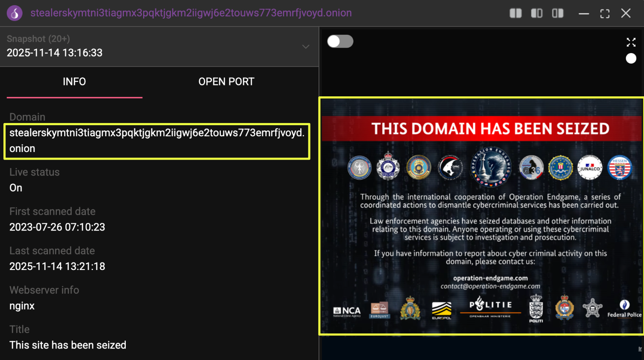The image size is (644, 360).
Task: Toggle the switch above the screenshot preview
Action: 340,41
